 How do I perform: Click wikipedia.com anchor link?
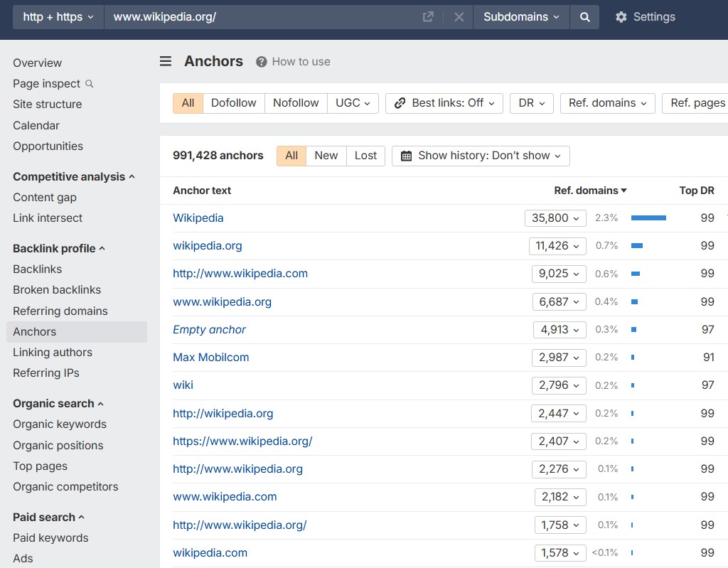tap(210, 552)
